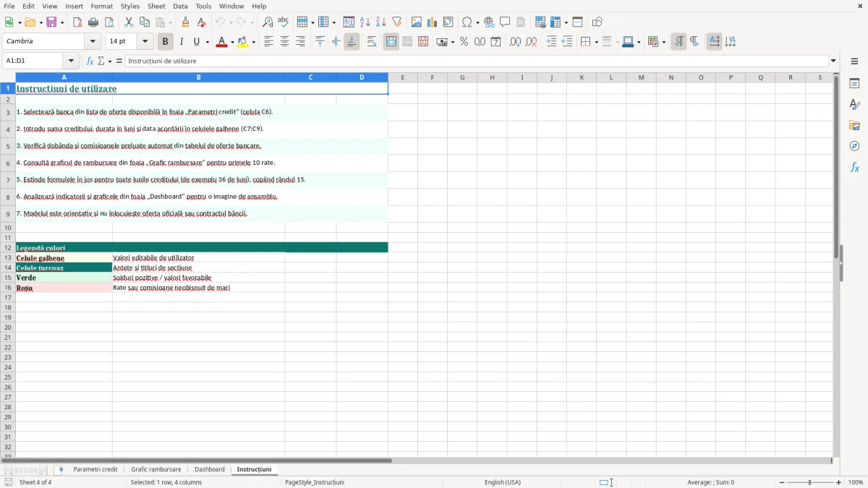Insert an image

(417, 22)
